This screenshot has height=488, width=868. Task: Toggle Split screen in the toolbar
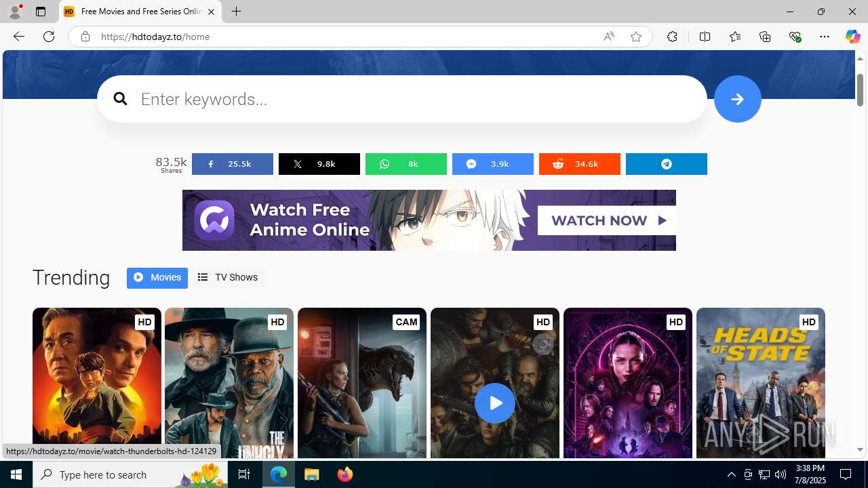coord(705,37)
